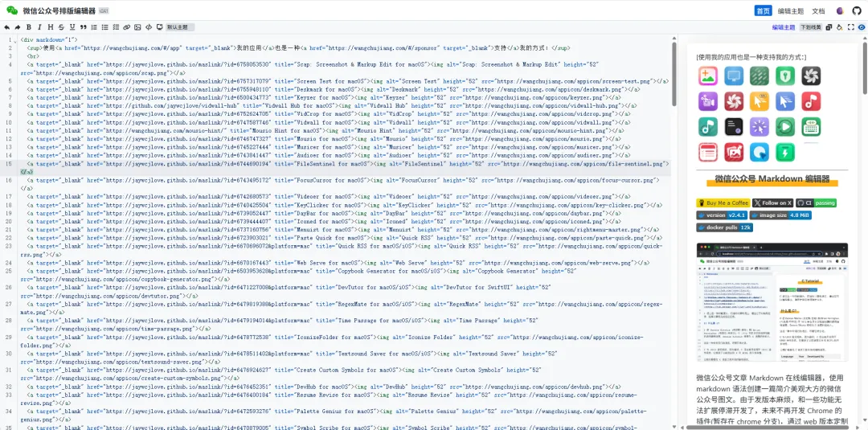Click the purple moon dark-mode icon
Viewport: 868px width, 430px height.
pyautogui.click(x=841, y=11)
